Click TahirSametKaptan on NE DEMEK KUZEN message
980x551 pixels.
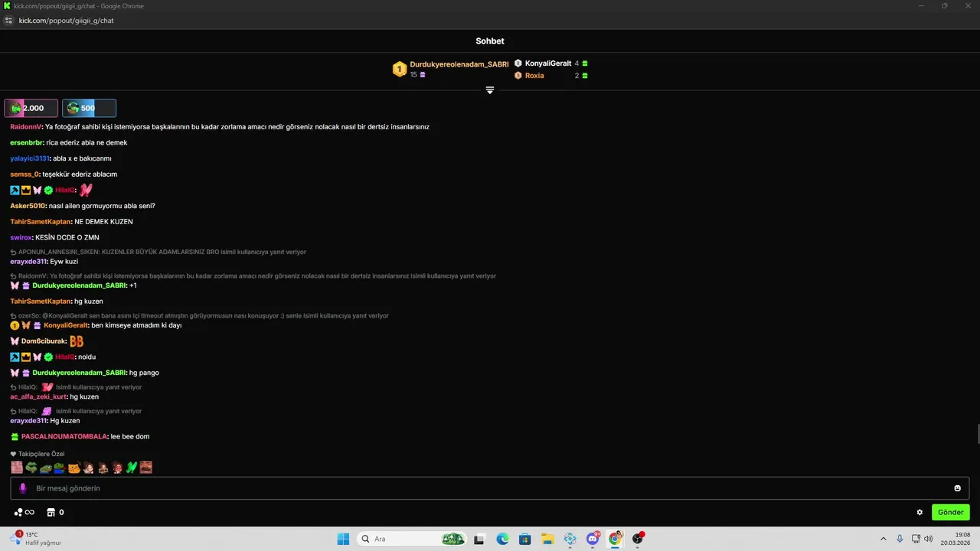[41, 222]
